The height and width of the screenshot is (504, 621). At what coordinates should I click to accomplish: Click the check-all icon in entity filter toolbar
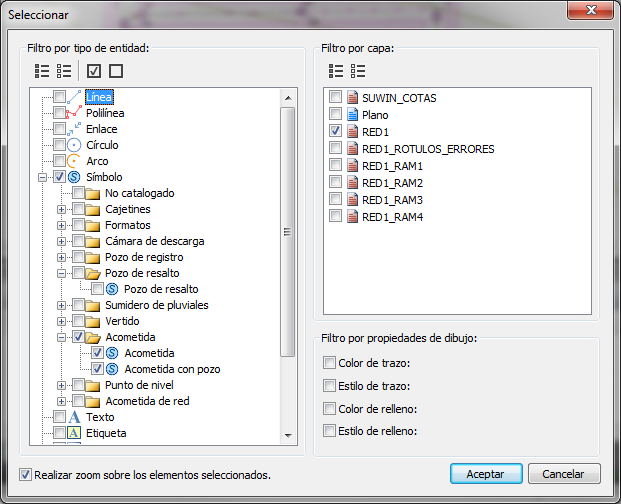click(94, 71)
